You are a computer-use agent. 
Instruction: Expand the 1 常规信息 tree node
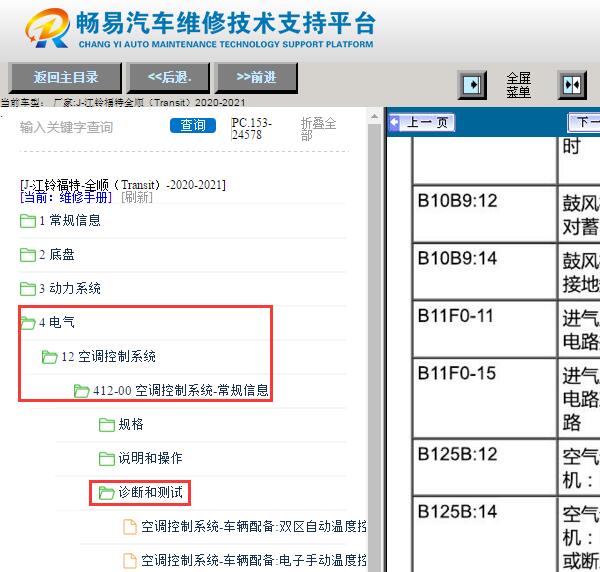point(70,220)
